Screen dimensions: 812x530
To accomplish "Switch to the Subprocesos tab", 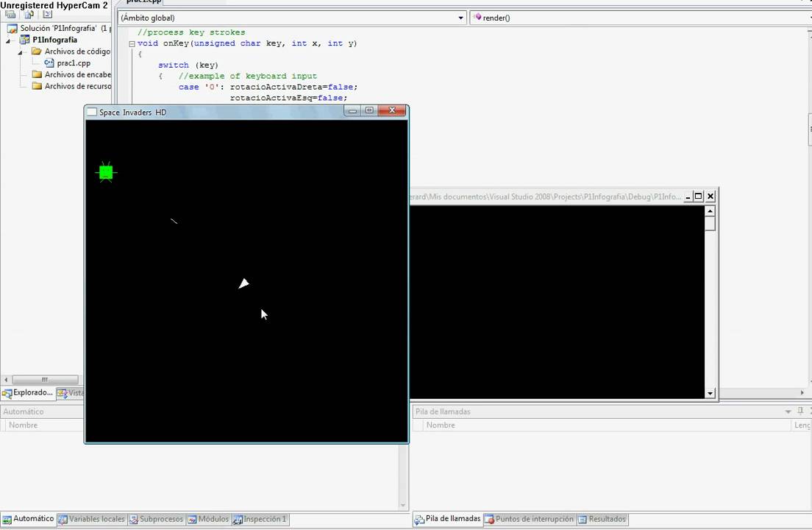I will pyautogui.click(x=157, y=519).
